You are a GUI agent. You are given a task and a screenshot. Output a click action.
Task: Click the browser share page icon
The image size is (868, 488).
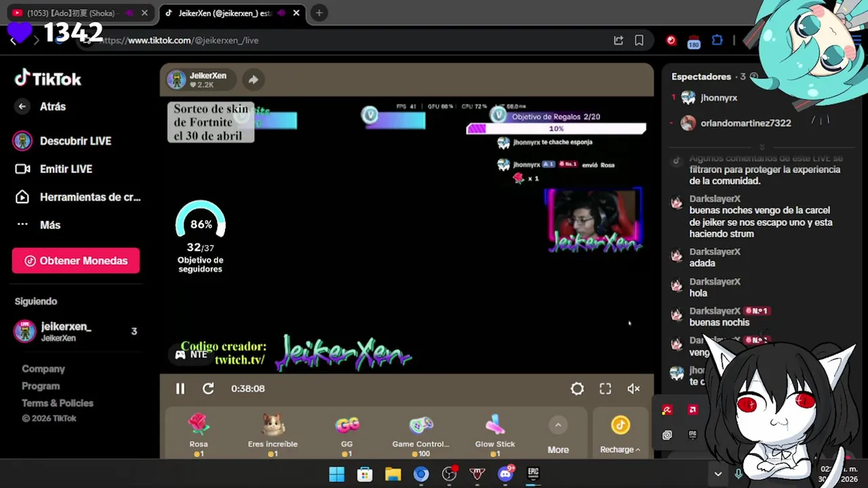[618, 41]
